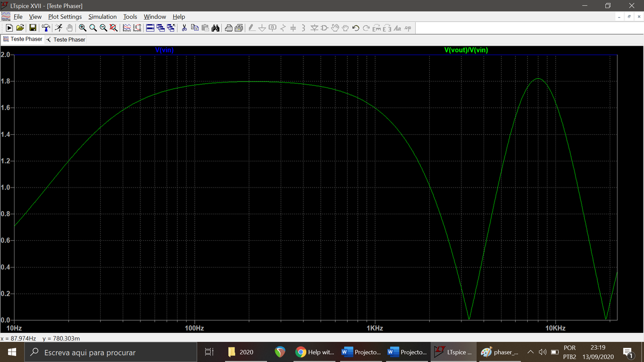The height and width of the screenshot is (362, 644).
Task: Click the 100Hz horizontal axis label
Action: 195,328
